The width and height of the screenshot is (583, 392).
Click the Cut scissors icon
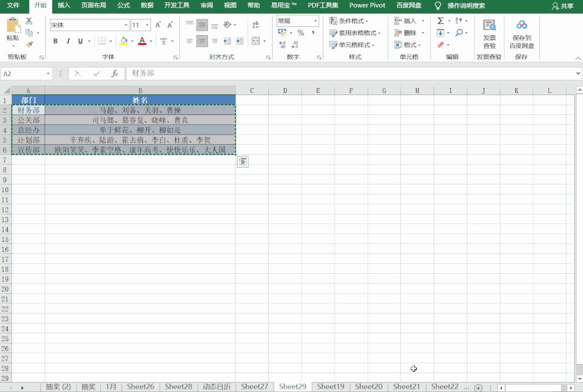pyautogui.click(x=29, y=21)
